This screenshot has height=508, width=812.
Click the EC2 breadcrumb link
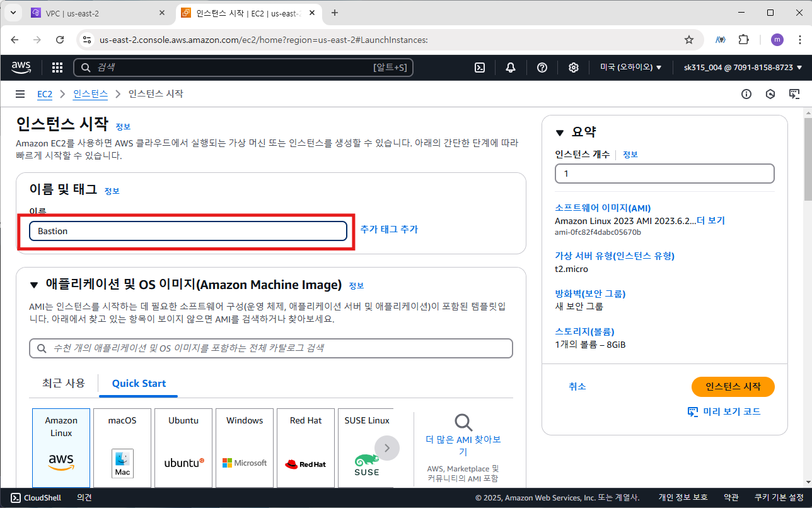pyautogui.click(x=45, y=94)
